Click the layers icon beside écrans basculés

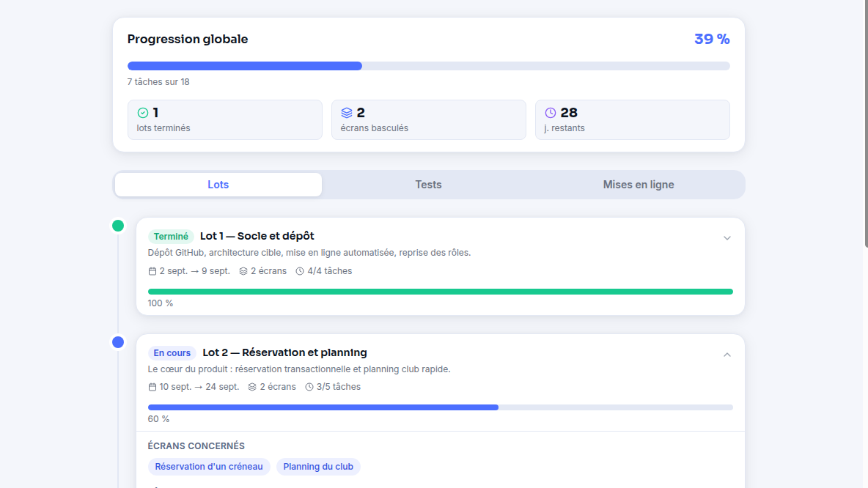click(347, 113)
